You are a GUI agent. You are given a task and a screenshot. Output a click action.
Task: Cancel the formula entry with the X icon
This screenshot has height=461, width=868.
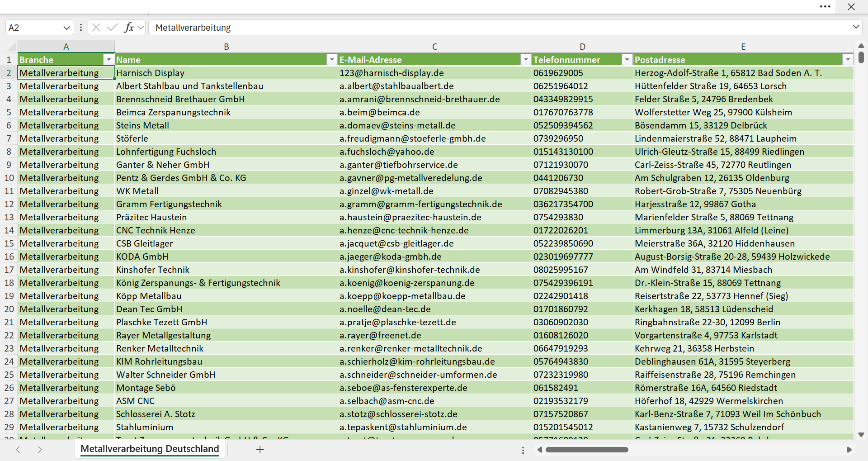(x=96, y=28)
